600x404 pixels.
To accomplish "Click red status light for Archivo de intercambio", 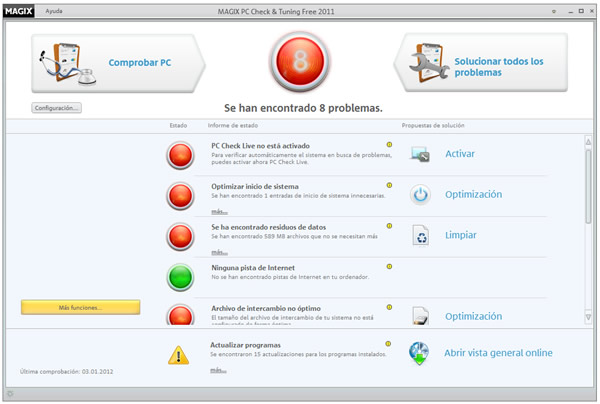I will [x=180, y=314].
